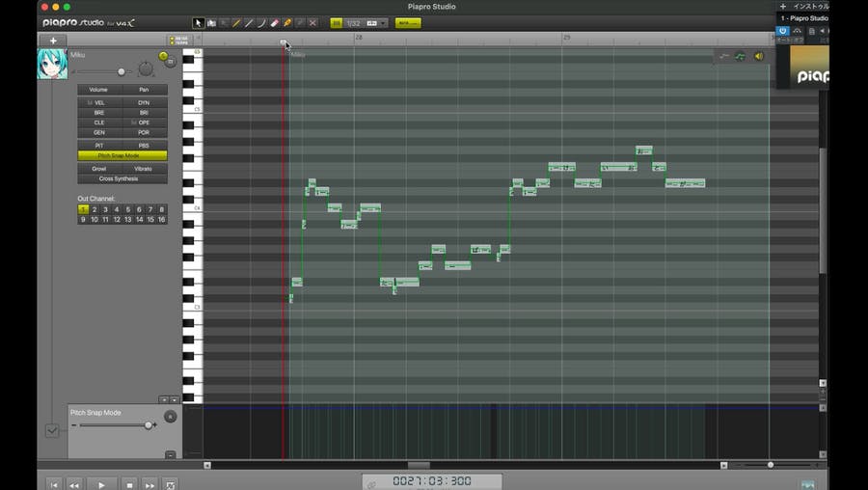Toggle the speaker audition icon
The image size is (868, 490).
(x=758, y=56)
